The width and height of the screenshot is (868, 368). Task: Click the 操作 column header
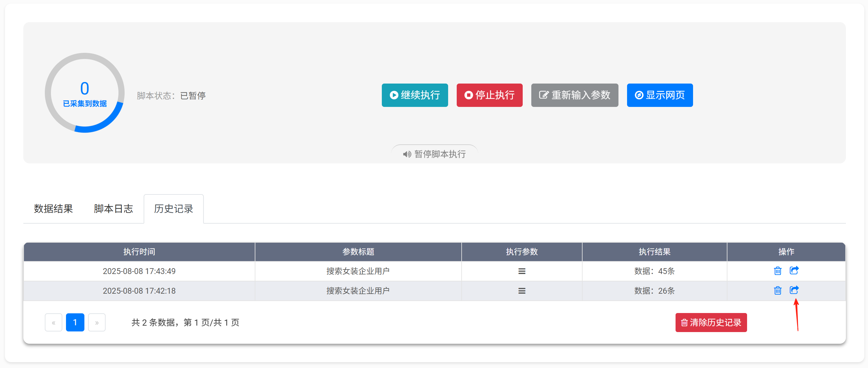point(786,252)
